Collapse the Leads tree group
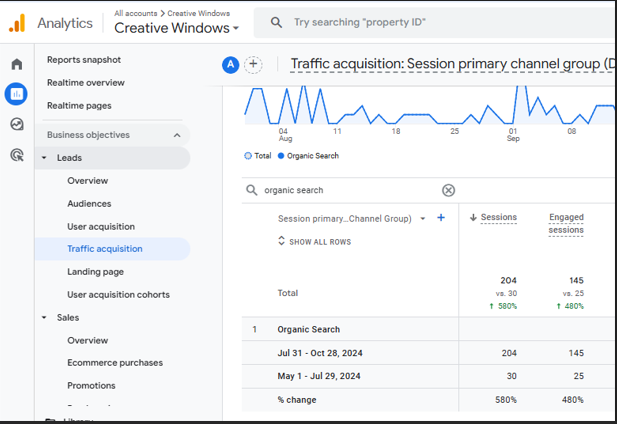This screenshot has height=424, width=617. (x=44, y=158)
